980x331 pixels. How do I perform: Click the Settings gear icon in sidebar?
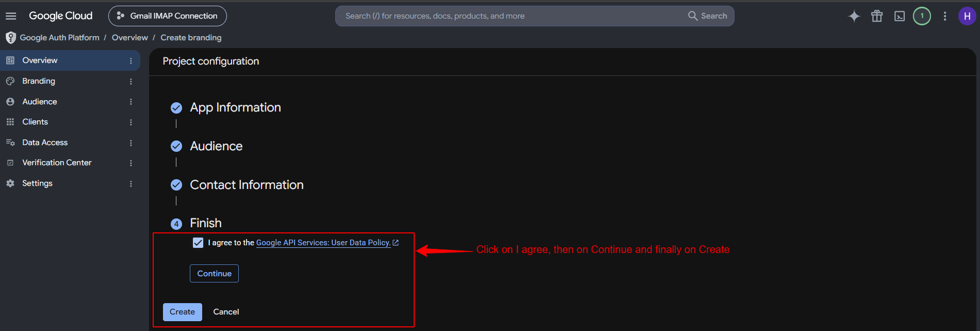pyautogui.click(x=10, y=183)
